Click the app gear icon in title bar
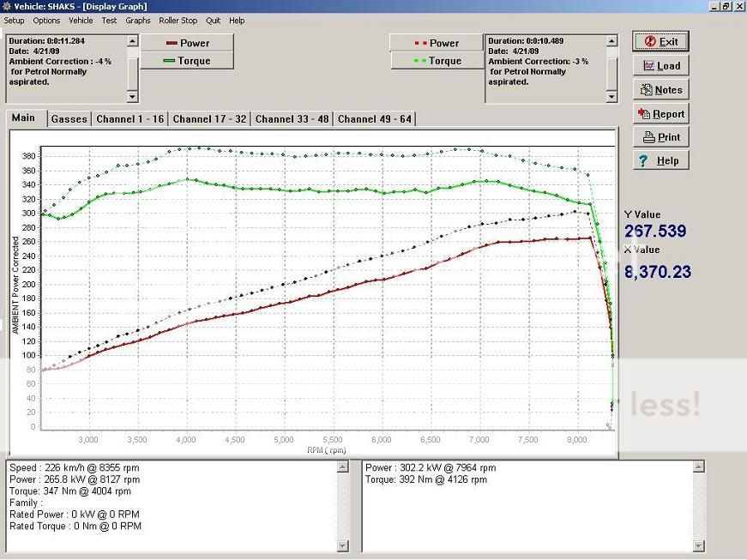 click(7, 6)
